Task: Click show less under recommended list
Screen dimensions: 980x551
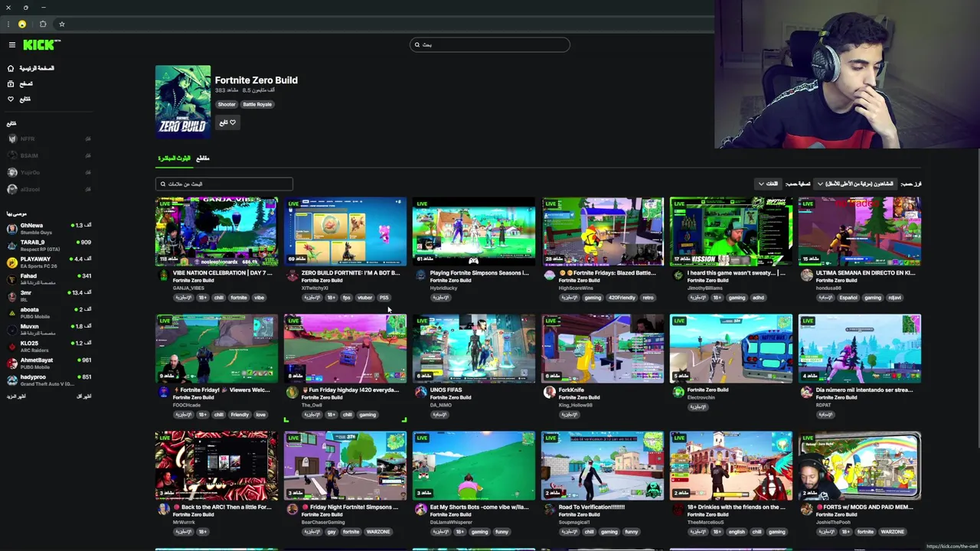Action: click(x=84, y=396)
